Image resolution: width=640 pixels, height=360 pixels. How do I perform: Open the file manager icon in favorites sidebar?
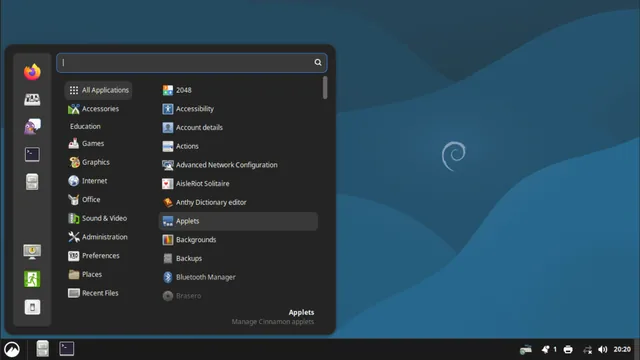click(32, 182)
